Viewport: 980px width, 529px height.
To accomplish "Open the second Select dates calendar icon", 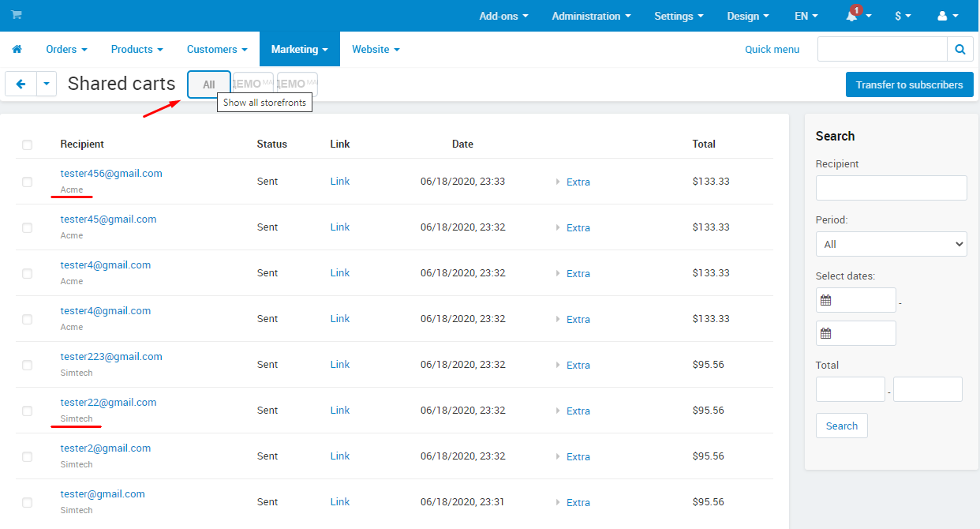I will [x=826, y=333].
